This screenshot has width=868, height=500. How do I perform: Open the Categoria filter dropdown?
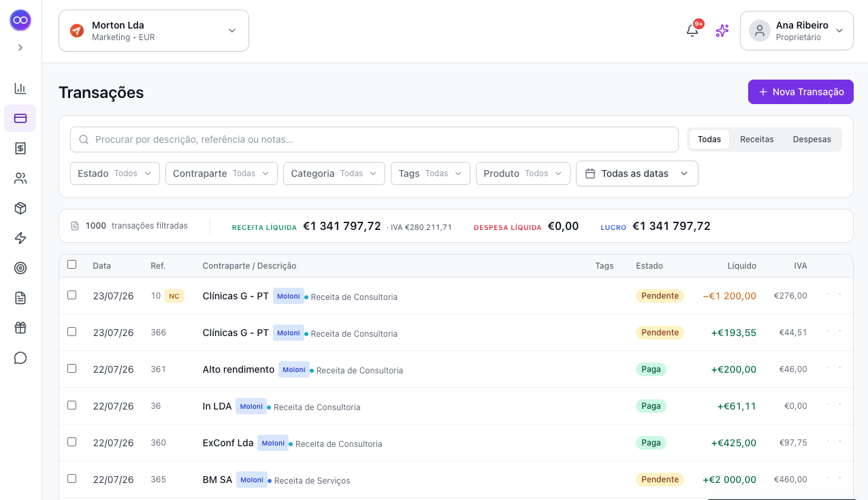tap(334, 173)
